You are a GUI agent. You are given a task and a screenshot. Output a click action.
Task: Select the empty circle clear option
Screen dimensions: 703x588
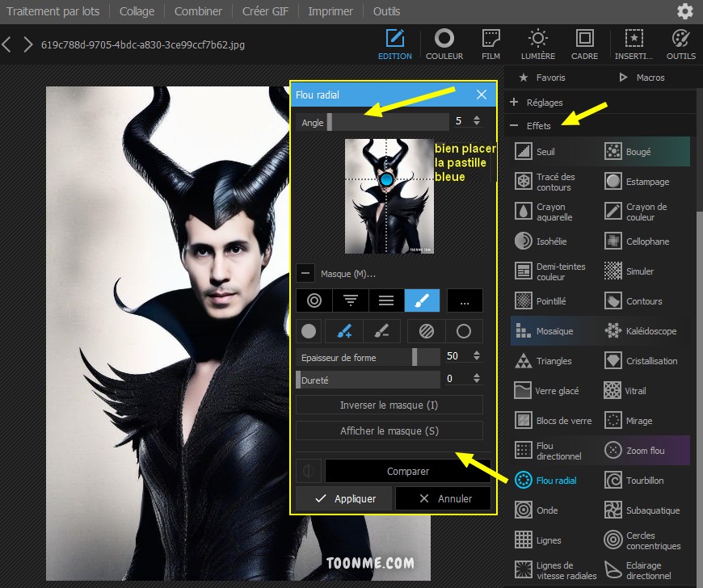point(464,331)
